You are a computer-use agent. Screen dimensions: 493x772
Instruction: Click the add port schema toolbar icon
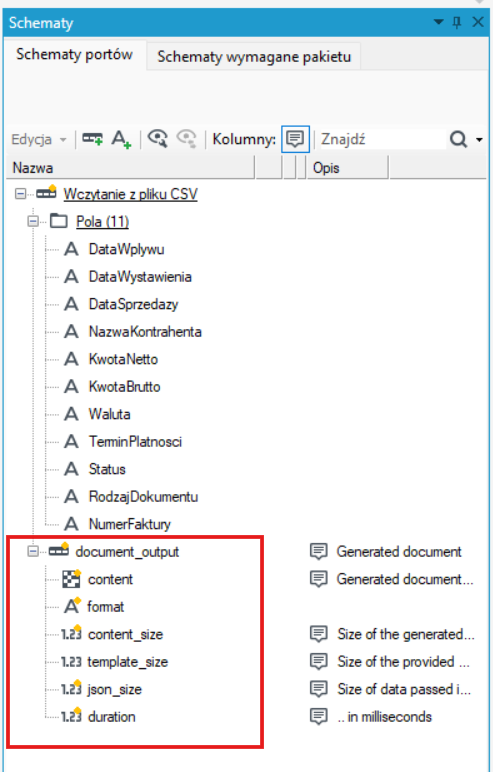pos(92,139)
